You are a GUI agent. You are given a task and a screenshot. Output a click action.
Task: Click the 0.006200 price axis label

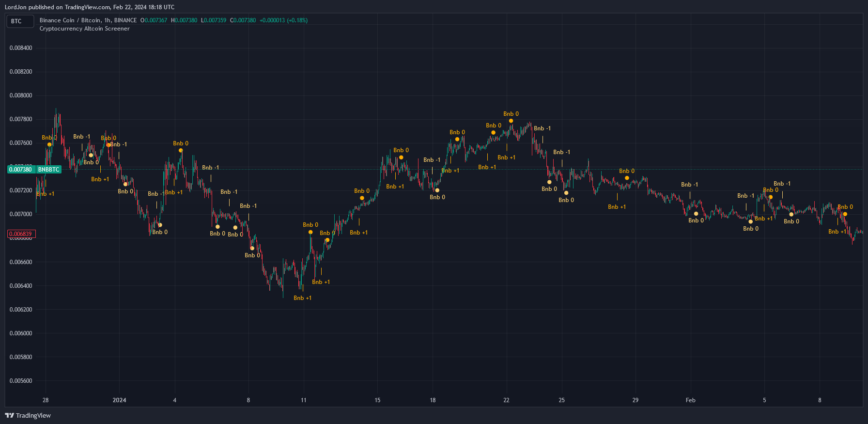pos(21,310)
